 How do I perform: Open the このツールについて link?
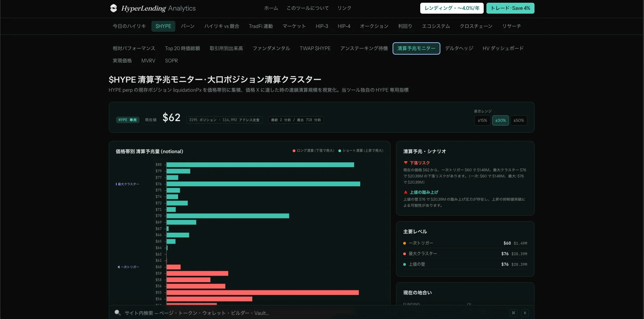(x=308, y=8)
